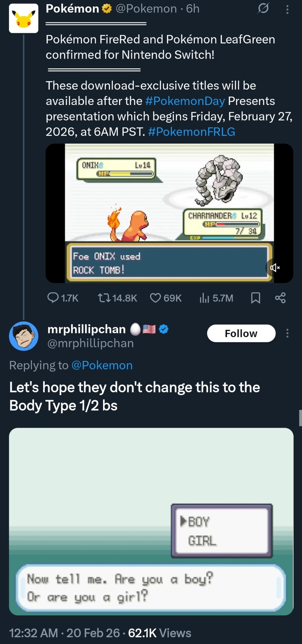Open the Grok icon on Pokémon tweet
302x644 pixels.
263,9
